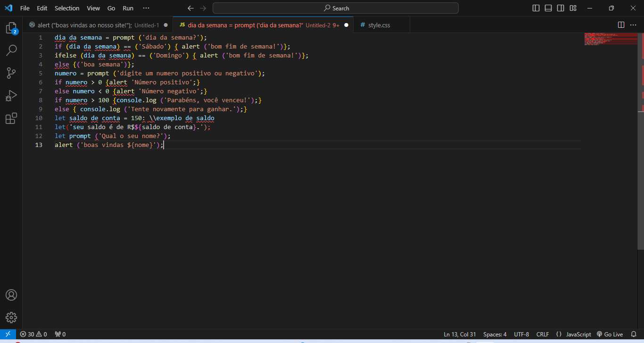Click the VS Code logo icon

click(x=8, y=8)
